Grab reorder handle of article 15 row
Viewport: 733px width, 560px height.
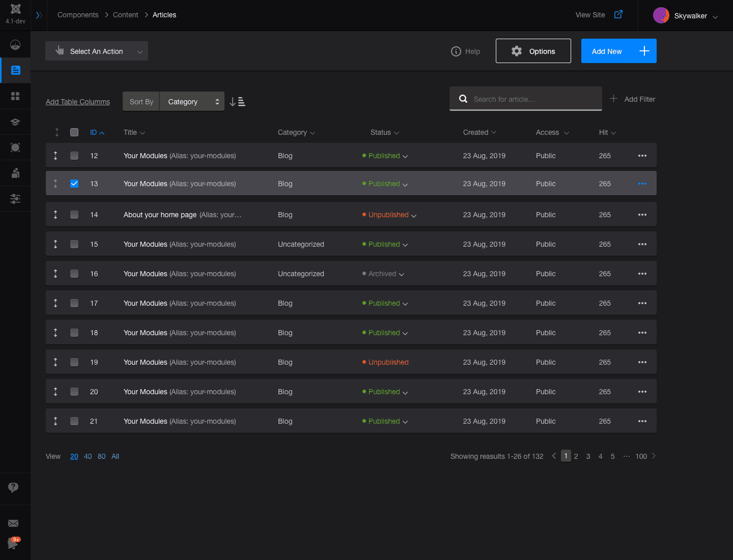[55, 244]
